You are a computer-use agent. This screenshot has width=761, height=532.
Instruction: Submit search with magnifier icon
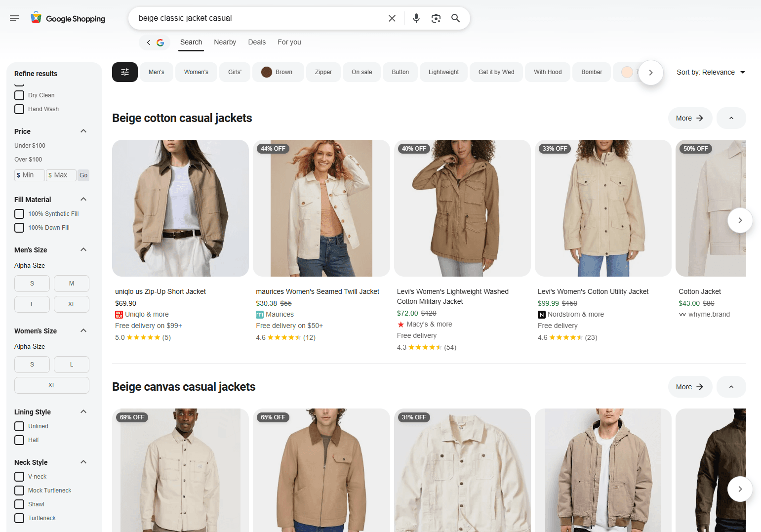coord(456,18)
